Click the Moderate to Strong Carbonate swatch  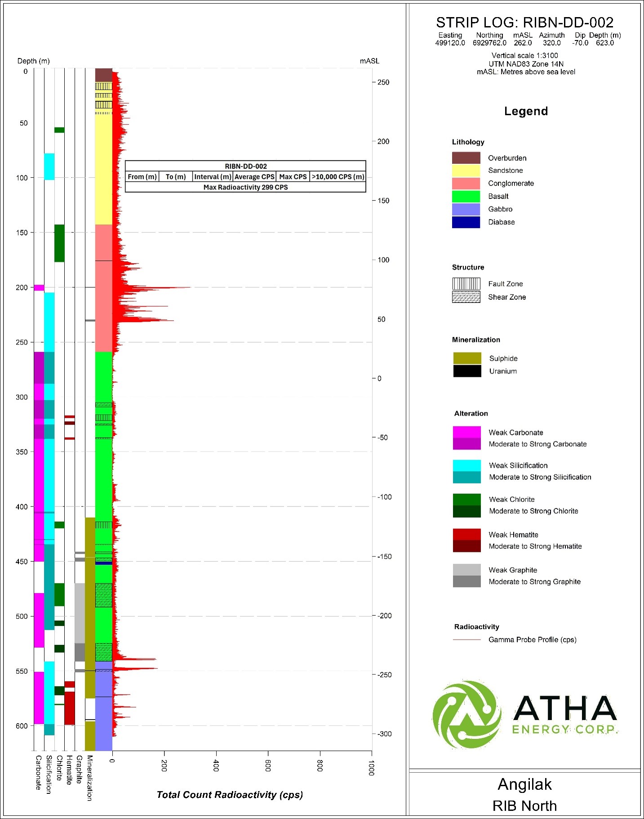(x=467, y=444)
